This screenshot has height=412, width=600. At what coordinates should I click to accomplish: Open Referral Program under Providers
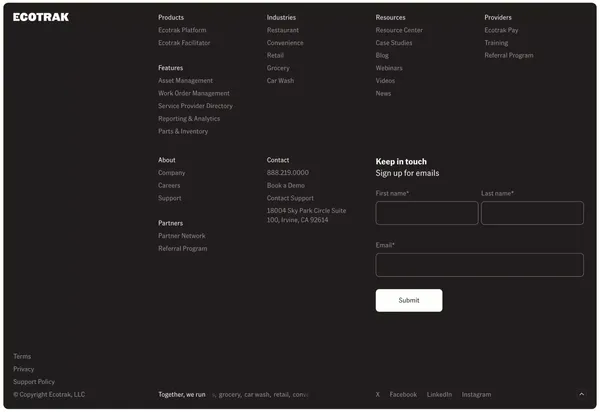(x=509, y=55)
